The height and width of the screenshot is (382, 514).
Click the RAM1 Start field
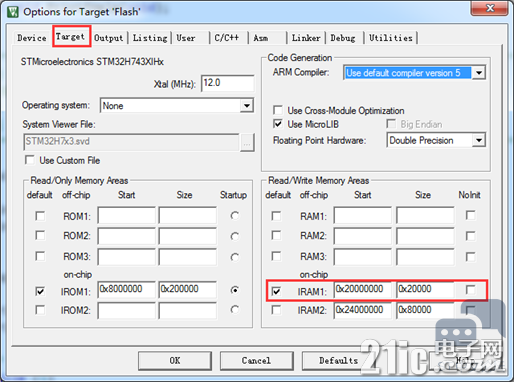363,215
